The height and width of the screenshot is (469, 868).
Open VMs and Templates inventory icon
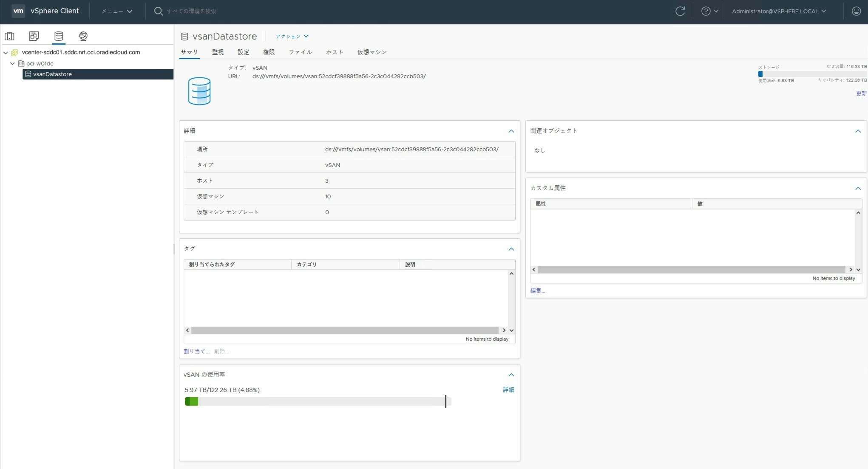(34, 36)
